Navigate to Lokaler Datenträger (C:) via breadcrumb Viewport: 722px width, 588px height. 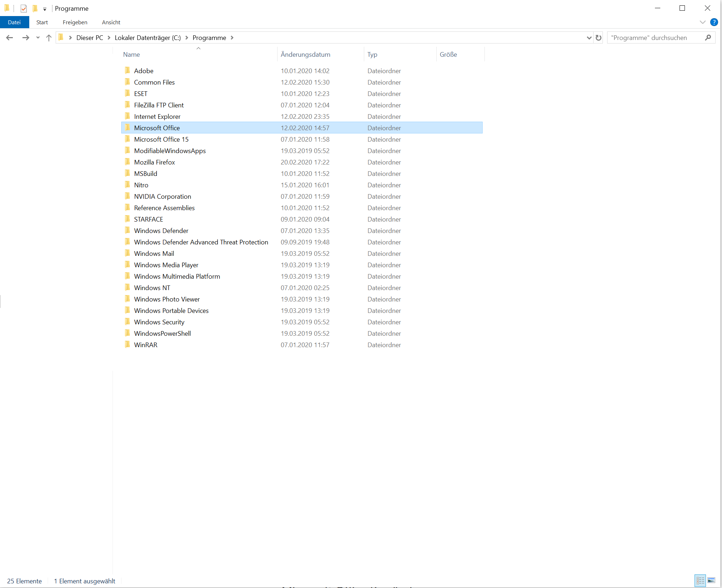pos(148,37)
